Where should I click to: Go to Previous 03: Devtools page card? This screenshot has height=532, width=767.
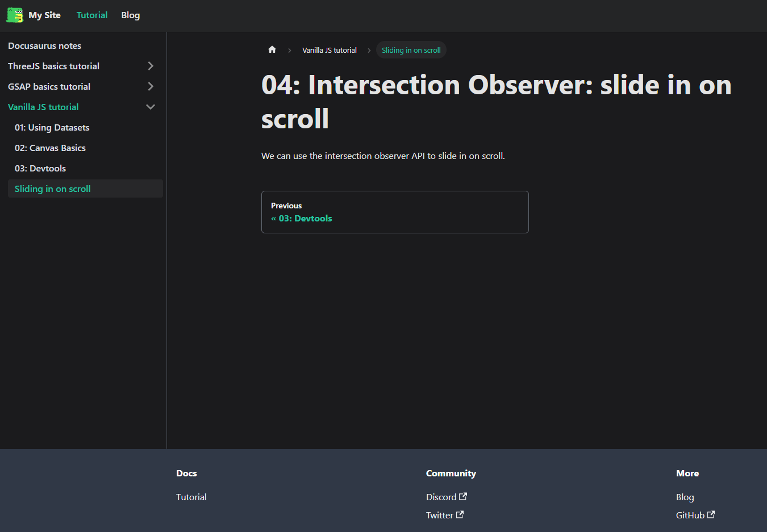coord(395,212)
